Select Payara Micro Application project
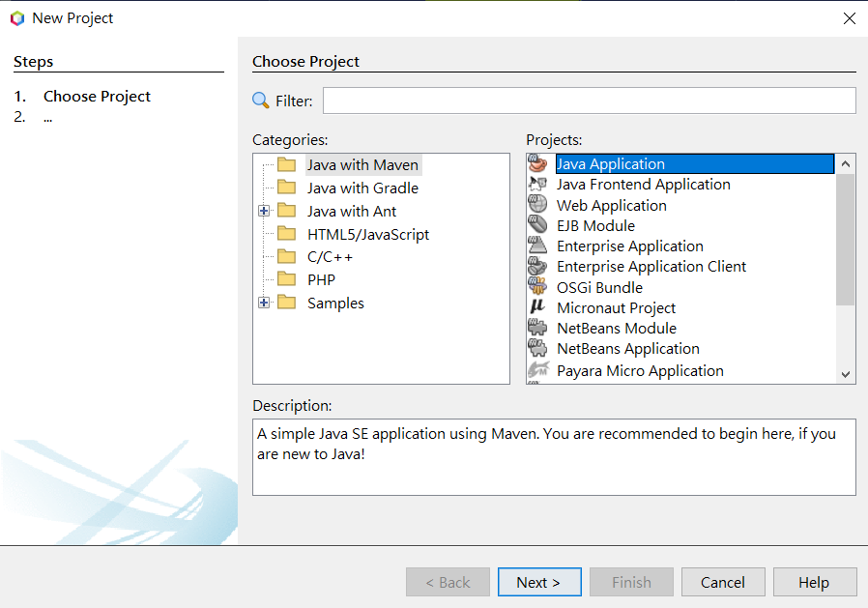Viewport: 868px width, 608px height. (x=640, y=371)
